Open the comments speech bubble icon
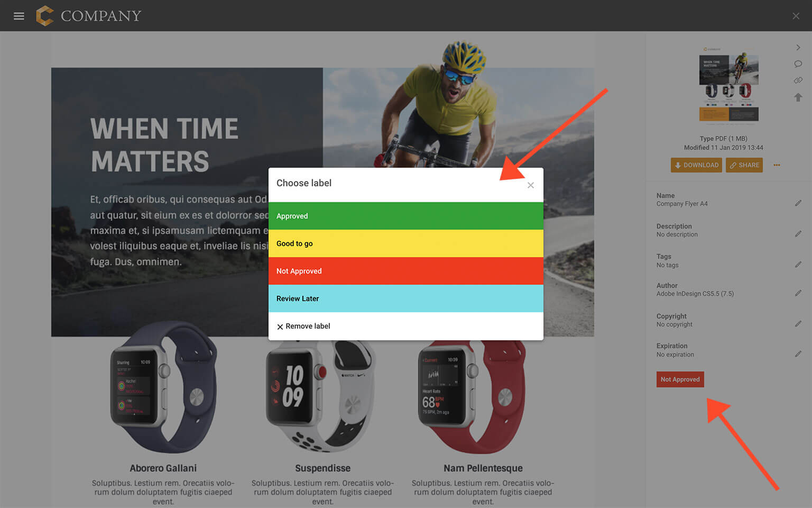812x508 pixels. pyautogui.click(x=798, y=64)
